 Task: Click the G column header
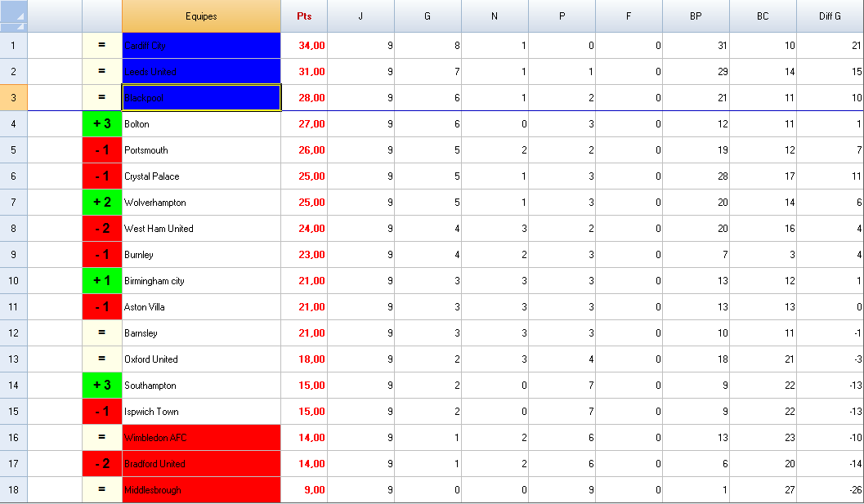click(428, 16)
